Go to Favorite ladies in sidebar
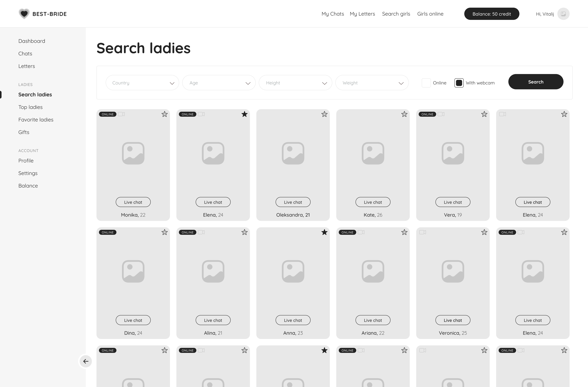The image size is (588, 387). [x=36, y=120]
